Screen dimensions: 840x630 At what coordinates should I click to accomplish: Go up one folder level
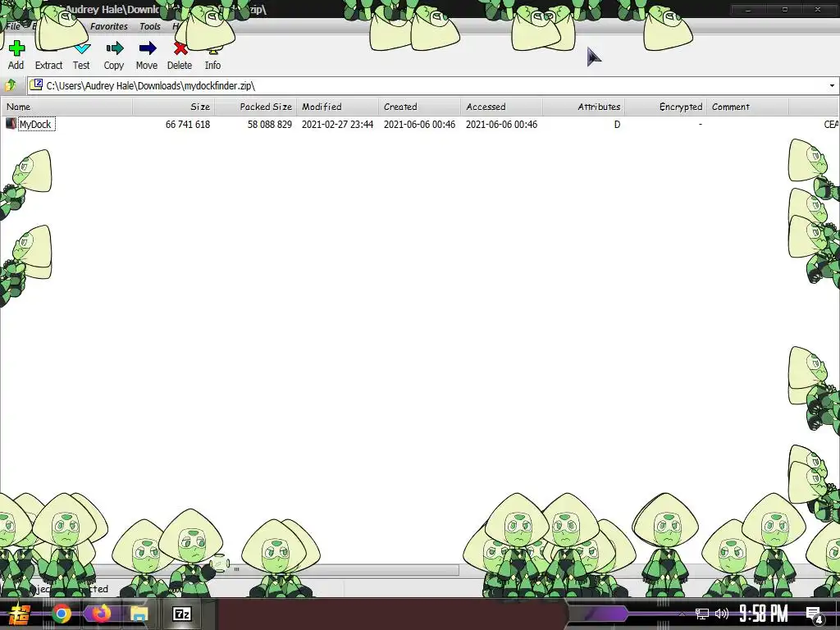coord(11,85)
